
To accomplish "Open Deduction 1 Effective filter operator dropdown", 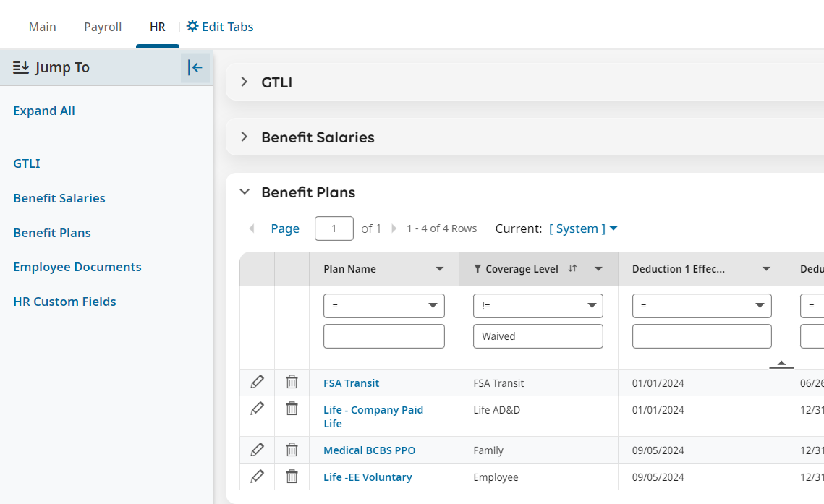I will tap(702, 306).
